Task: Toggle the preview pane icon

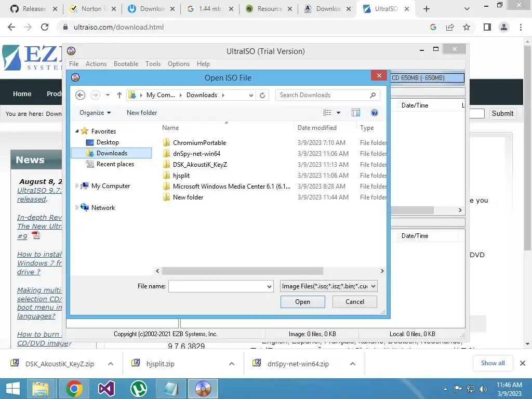Action: pos(356,113)
